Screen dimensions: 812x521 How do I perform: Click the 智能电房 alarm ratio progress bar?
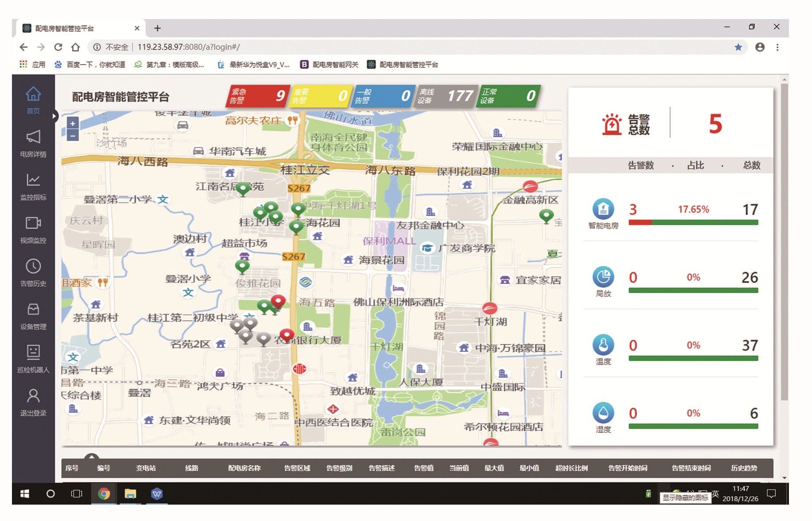coord(693,223)
